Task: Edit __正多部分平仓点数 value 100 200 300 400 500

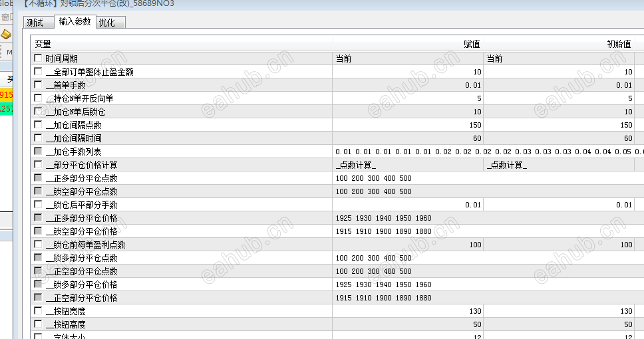Action: [x=488, y=178]
